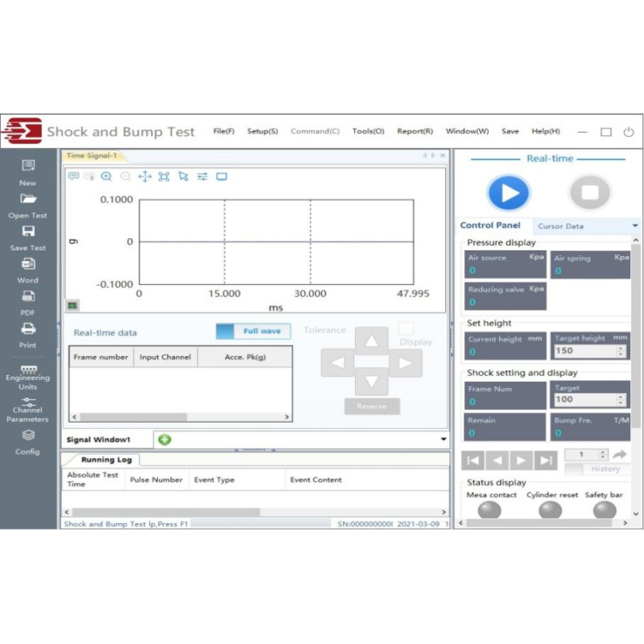Open the Tools(O) menu
This screenshot has width=644, height=644.
click(x=369, y=131)
